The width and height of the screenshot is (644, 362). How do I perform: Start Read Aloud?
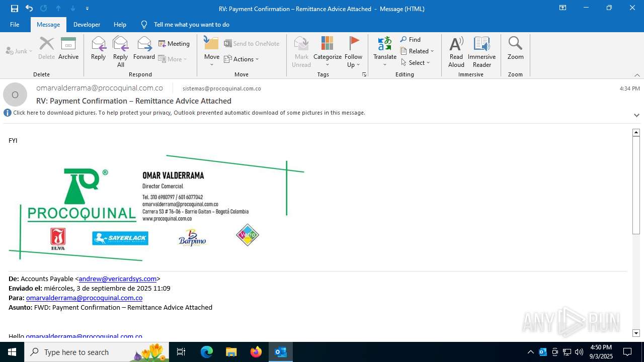point(456,52)
